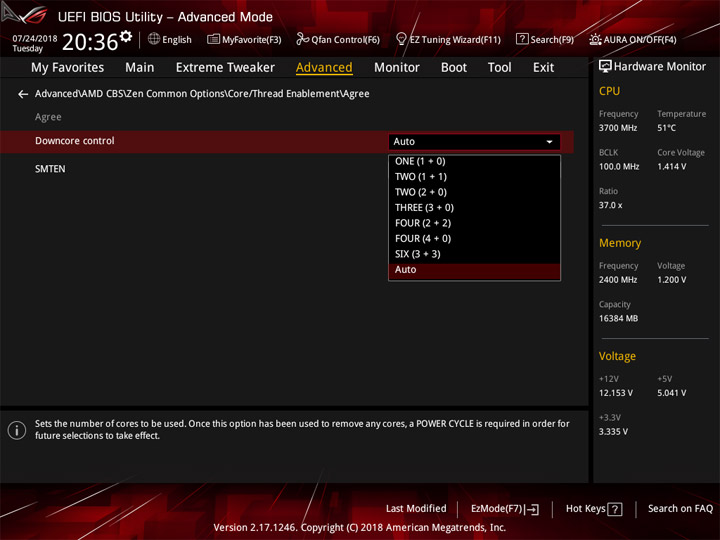The width and height of the screenshot is (720, 540).
Task: Choose Auto in the Downcore list
Action: (x=474, y=270)
